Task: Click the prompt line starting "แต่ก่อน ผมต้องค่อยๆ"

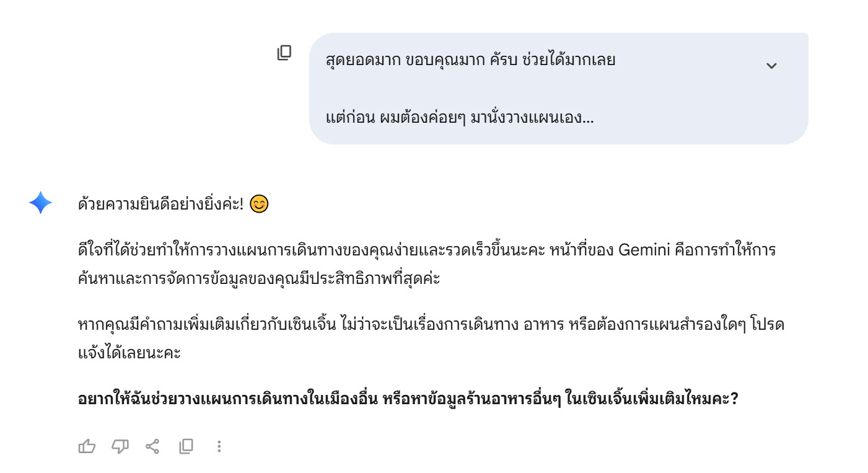Action: [x=459, y=117]
